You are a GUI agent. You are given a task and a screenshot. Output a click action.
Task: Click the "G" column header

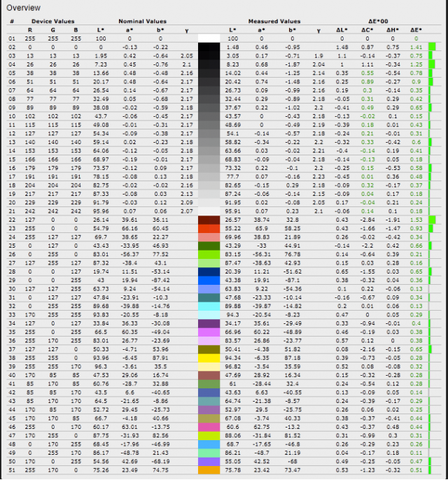53,29
